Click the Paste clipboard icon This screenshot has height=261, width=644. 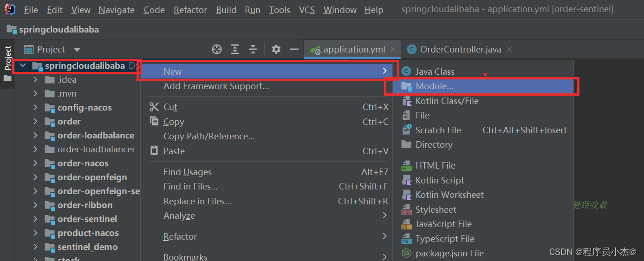coord(154,150)
